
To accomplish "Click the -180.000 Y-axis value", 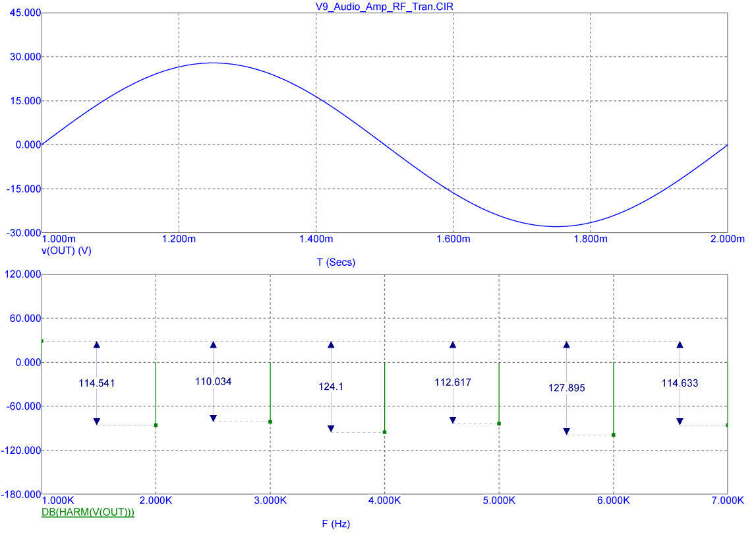I will [22, 495].
